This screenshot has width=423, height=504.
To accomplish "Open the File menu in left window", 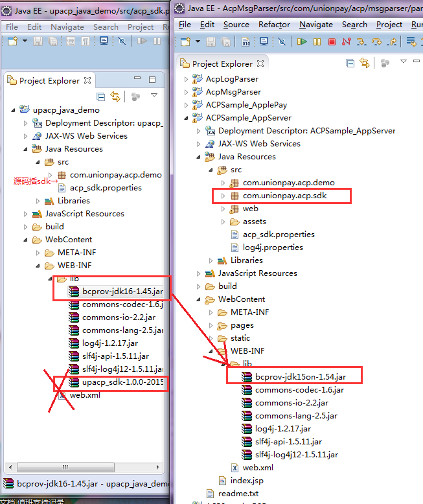I will point(12,27).
